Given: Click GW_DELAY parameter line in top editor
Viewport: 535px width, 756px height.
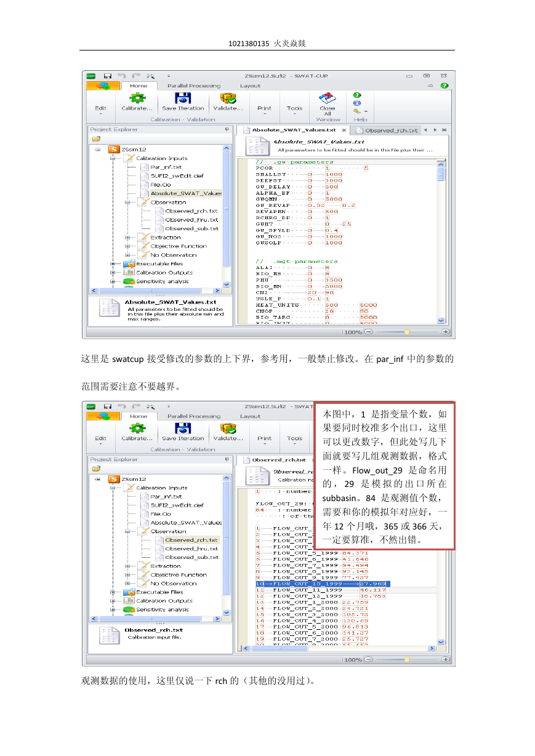Looking at the screenshot, I should [x=297, y=187].
